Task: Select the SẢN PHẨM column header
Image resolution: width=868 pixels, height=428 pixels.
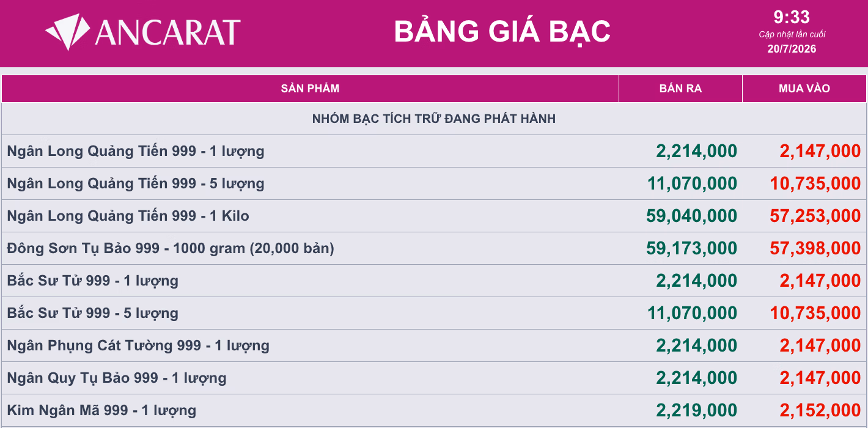Action: [310, 89]
